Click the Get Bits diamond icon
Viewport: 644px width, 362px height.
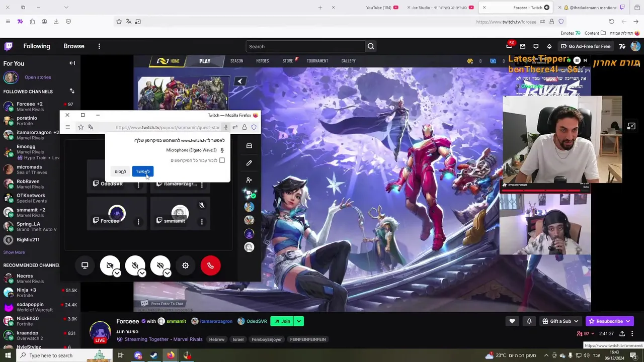(x=549, y=46)
